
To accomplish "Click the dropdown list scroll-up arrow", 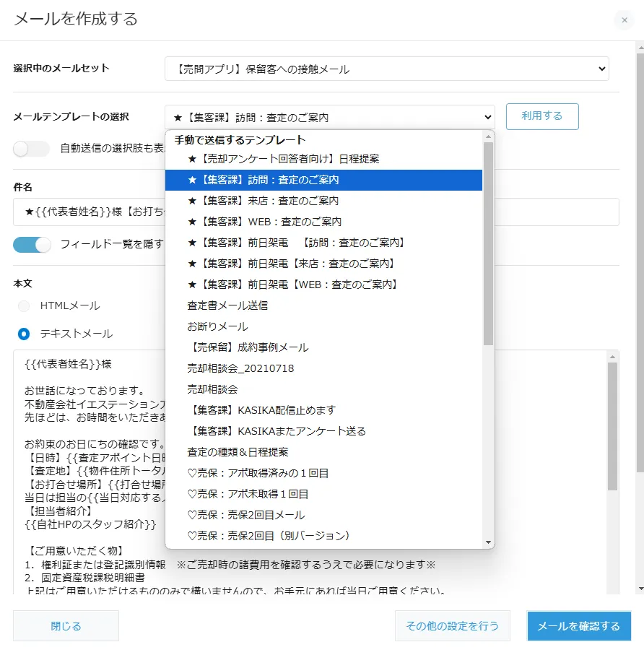I will (488, 136).
